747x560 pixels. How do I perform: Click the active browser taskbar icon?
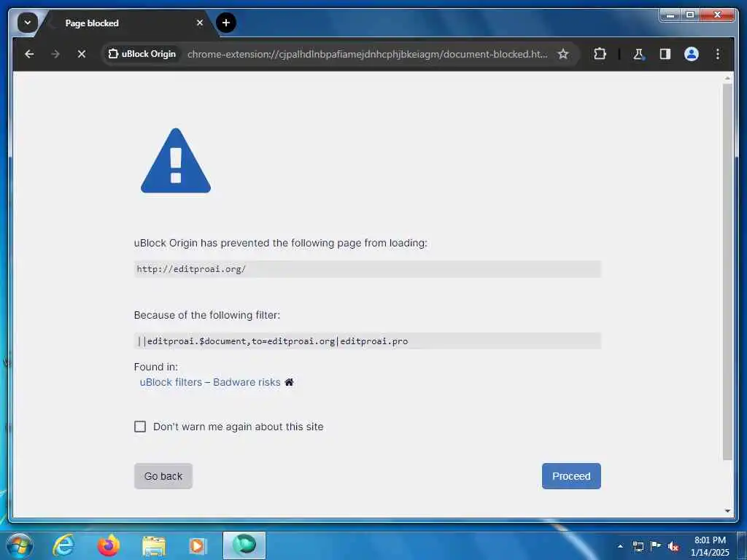[x=244, y=545]
